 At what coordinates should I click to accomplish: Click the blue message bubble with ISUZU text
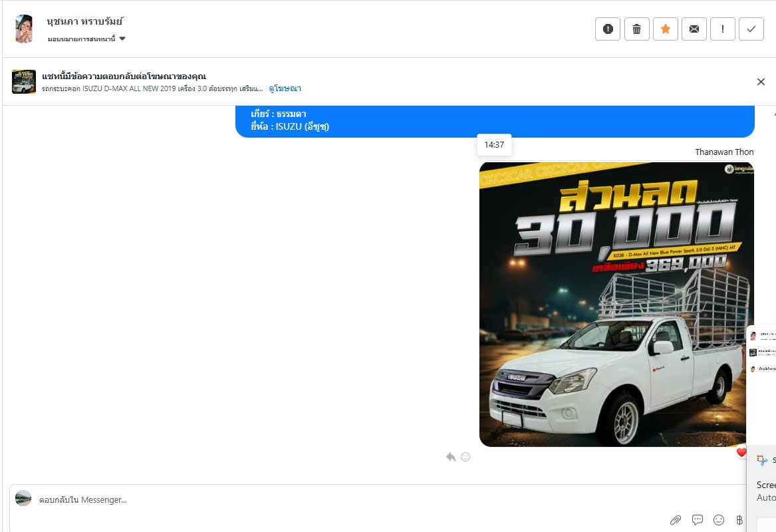(x=495, y=121)
